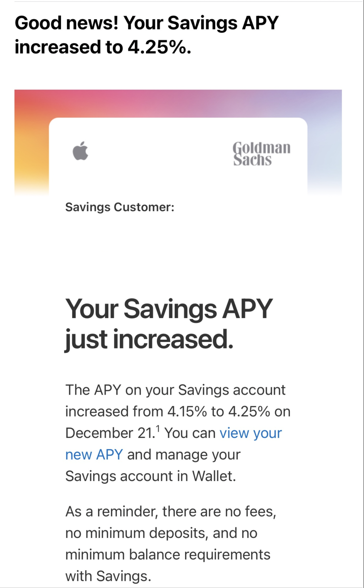The width and height of the screenshot is (364, 588).
Task: Click the "As a reminder, there are no fees" line
Action: (x=171, y=512)
